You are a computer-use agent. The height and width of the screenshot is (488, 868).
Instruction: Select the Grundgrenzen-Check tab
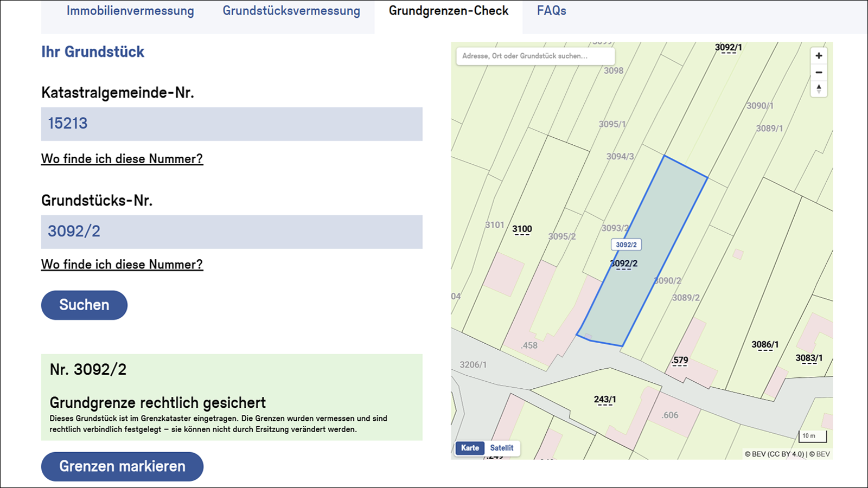tap(449, 11)
